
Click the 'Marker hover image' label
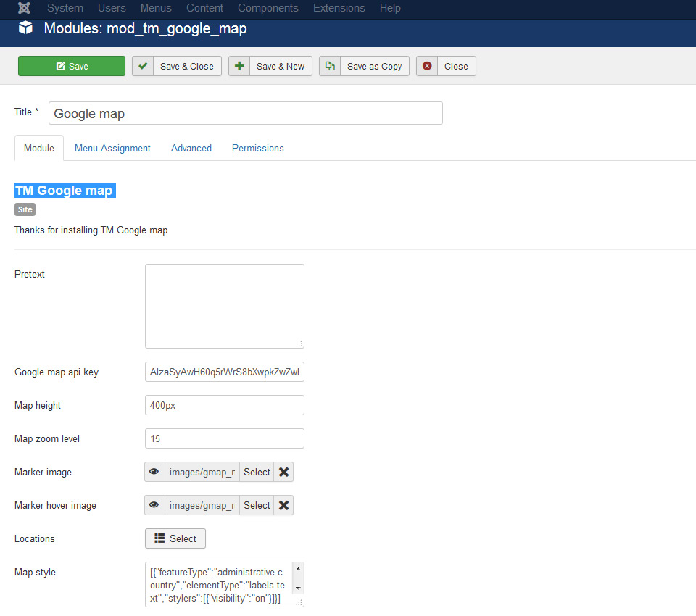click(x=55, y=505)
